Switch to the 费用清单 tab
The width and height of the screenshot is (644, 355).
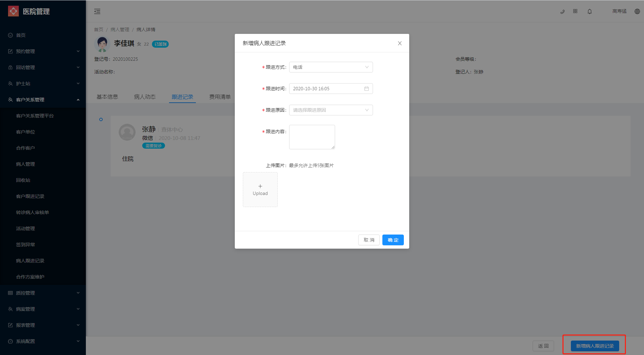click(x=220, y=97)
